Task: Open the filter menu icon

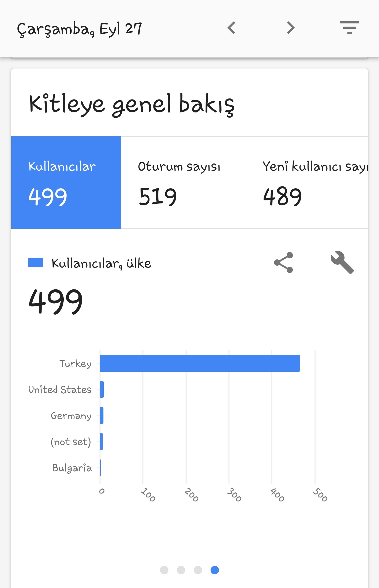Action: point(350,28)
